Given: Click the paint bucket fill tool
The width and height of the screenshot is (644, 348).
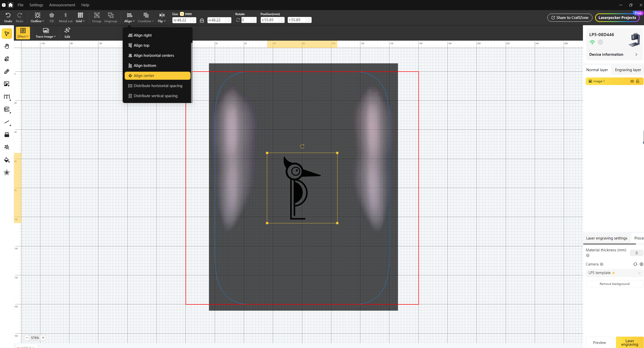Looking at the screenshot, I should click(x=7, y=160).
